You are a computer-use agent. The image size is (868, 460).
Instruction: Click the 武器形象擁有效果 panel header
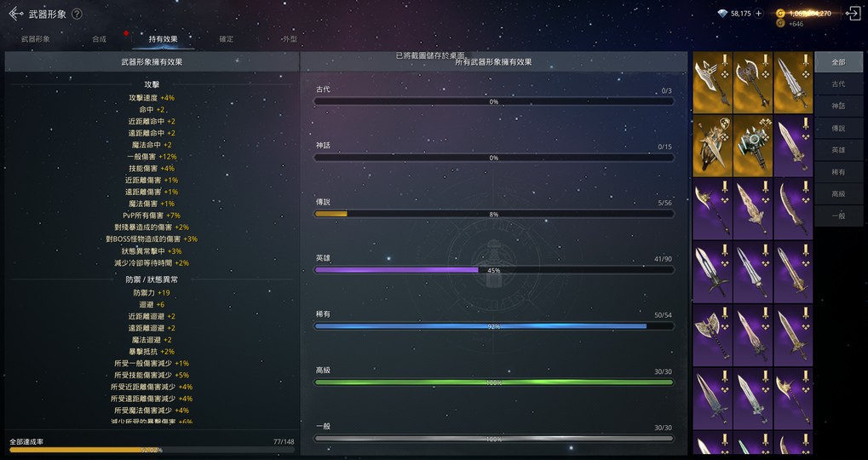(152, 62)
